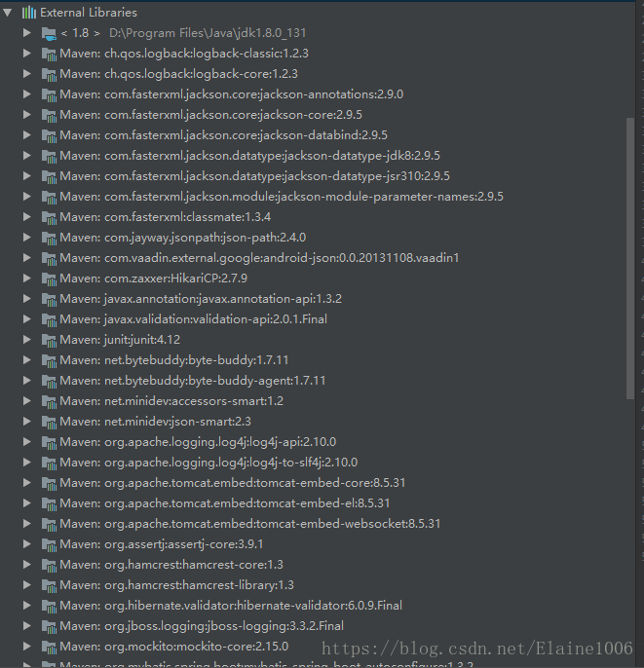The image size is (644, 668).
Task: Collapse the External Libraries node
Action: coord(7,13)
